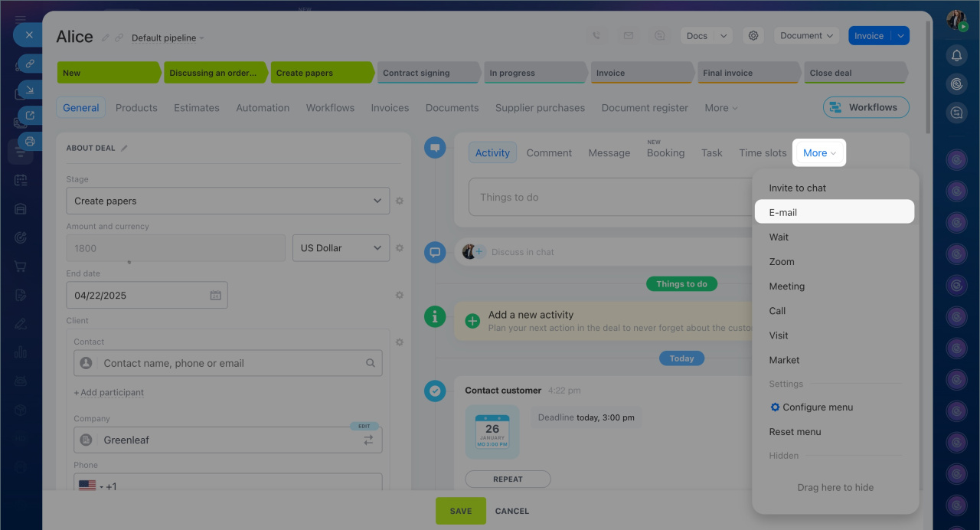Viewport: 980px width, 530px height.
Task: Choose Zoom in the More menu
Action: (x=782, y=262)
